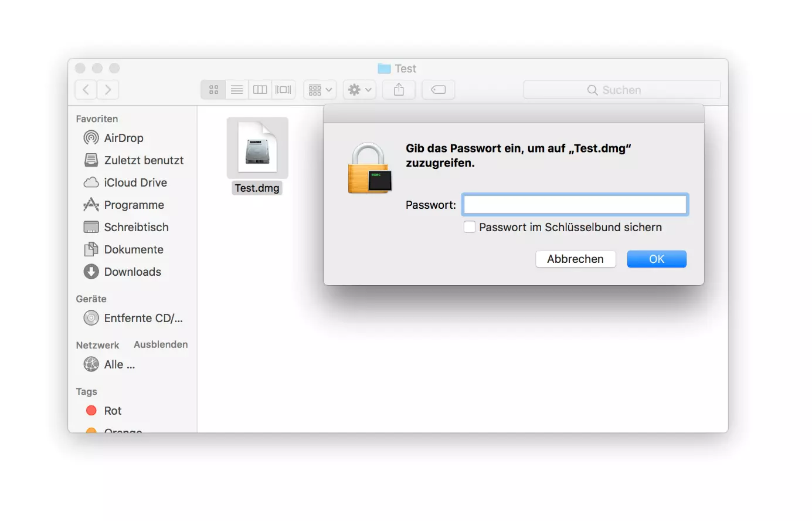Image resolution: width=812 pixels, height=521 pixels.
Task: Switch to list view in toolbar
Action: (x=237, y=90)
